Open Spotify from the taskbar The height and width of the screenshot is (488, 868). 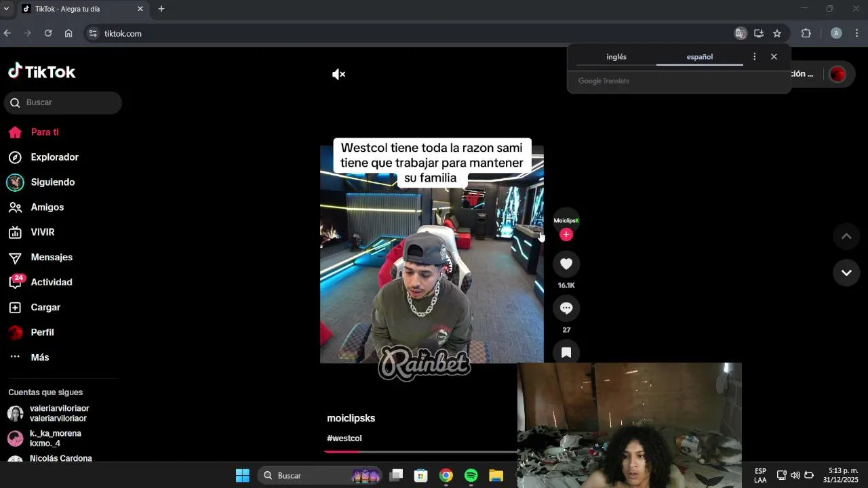point(471,475)
